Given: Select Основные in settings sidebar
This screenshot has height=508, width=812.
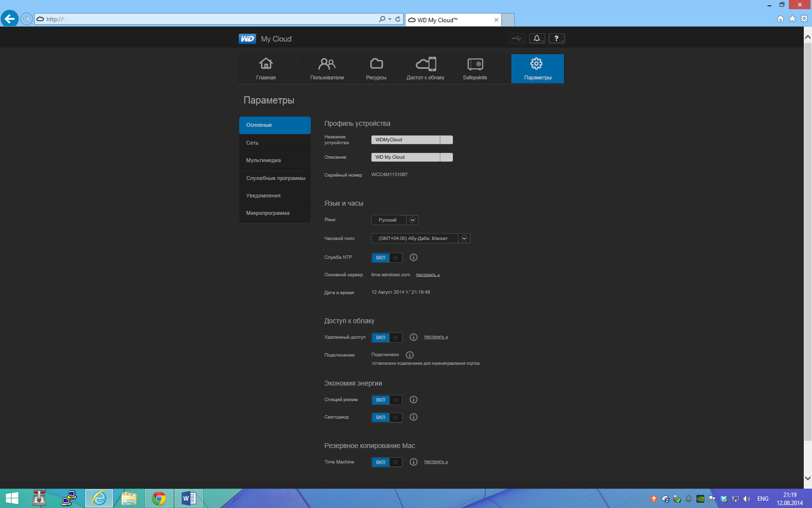Looking at the screenshot, I should coord(275,125).
